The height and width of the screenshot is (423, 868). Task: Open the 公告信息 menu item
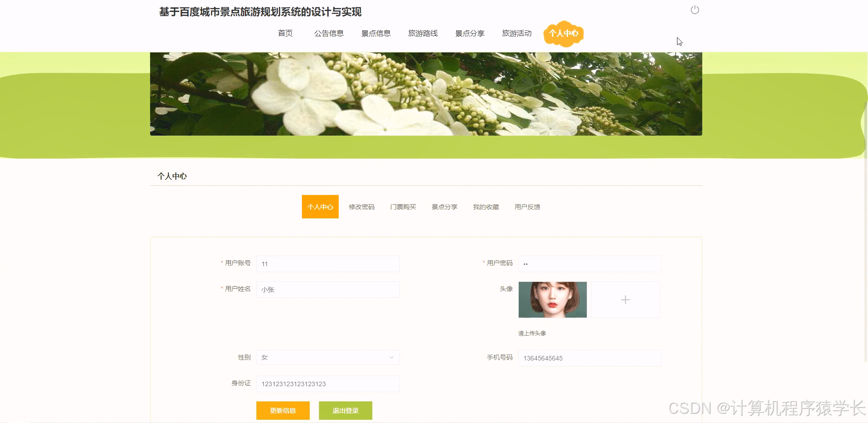[x=329, y=33]
